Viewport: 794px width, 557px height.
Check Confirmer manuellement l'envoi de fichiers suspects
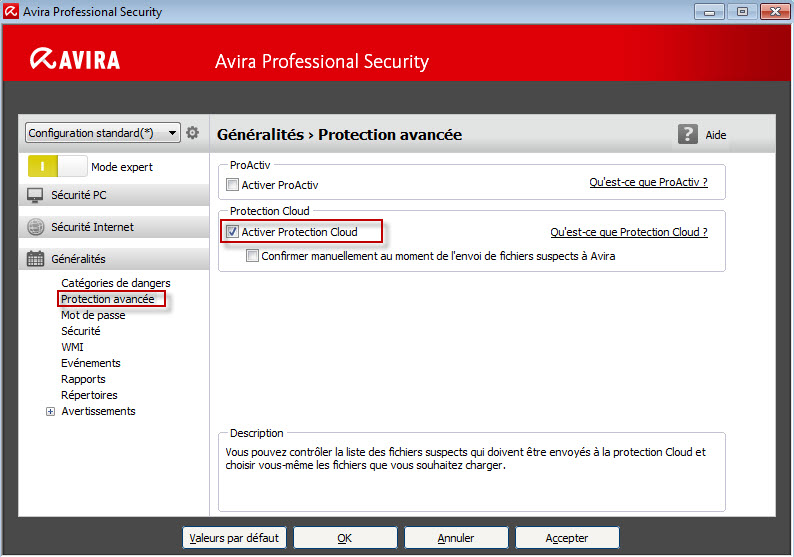pos(252,256)
